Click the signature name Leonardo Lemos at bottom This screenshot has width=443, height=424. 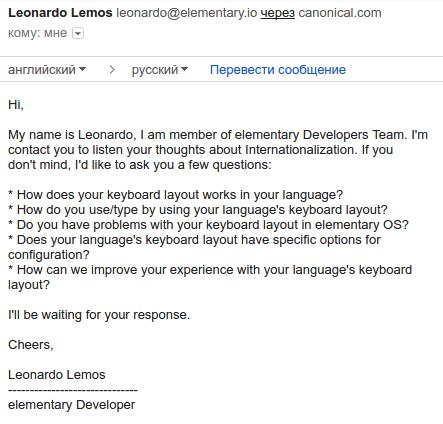(x=57, y=375)
